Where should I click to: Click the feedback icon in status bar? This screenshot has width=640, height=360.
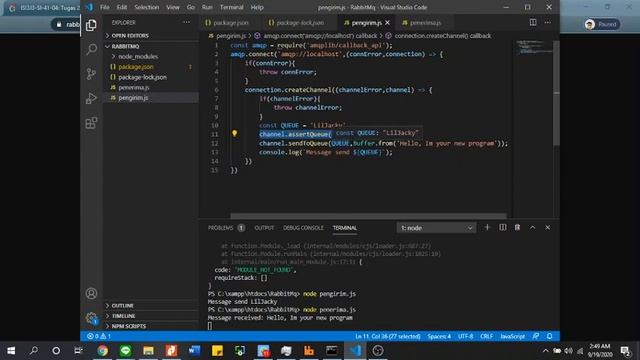536,336
